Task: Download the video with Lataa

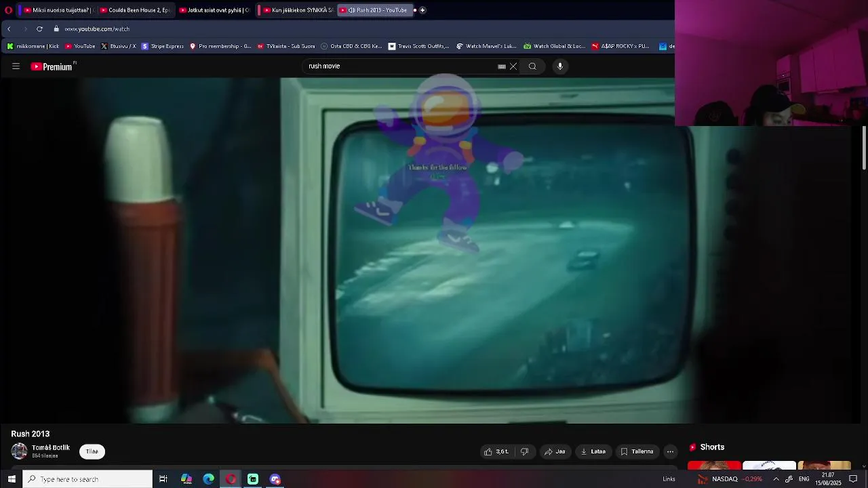Action: pyautogui.click(x=593, y=451)
